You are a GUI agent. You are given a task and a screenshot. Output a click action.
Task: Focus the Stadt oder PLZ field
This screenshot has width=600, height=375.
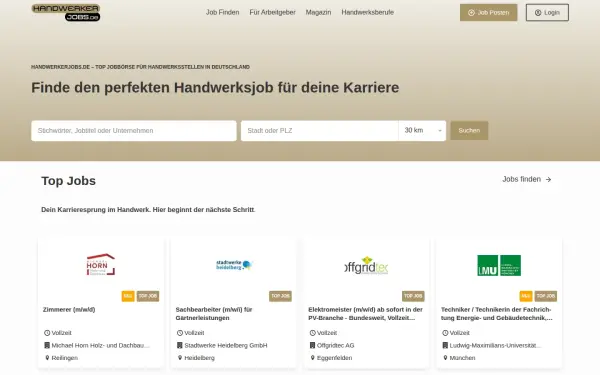[320, 131]
